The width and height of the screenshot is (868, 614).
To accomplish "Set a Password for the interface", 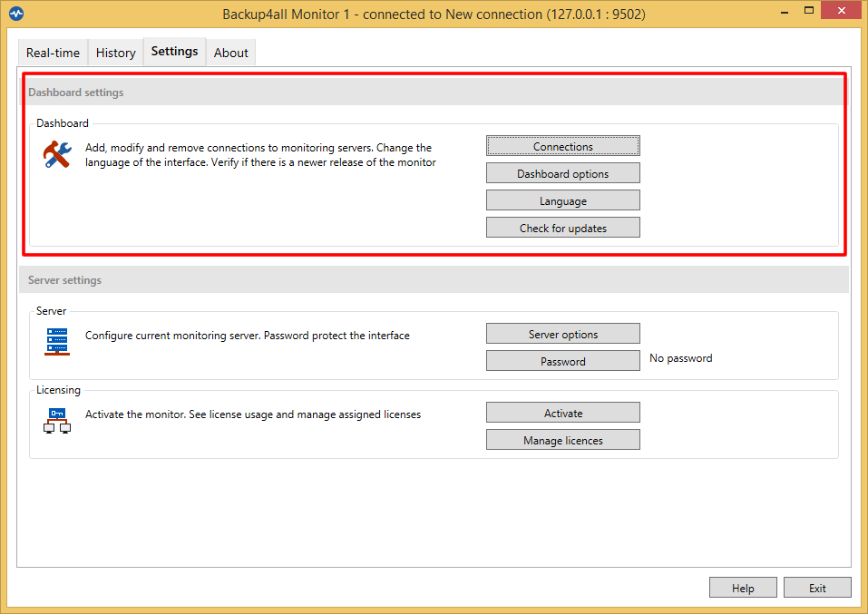I will (563, 361).
